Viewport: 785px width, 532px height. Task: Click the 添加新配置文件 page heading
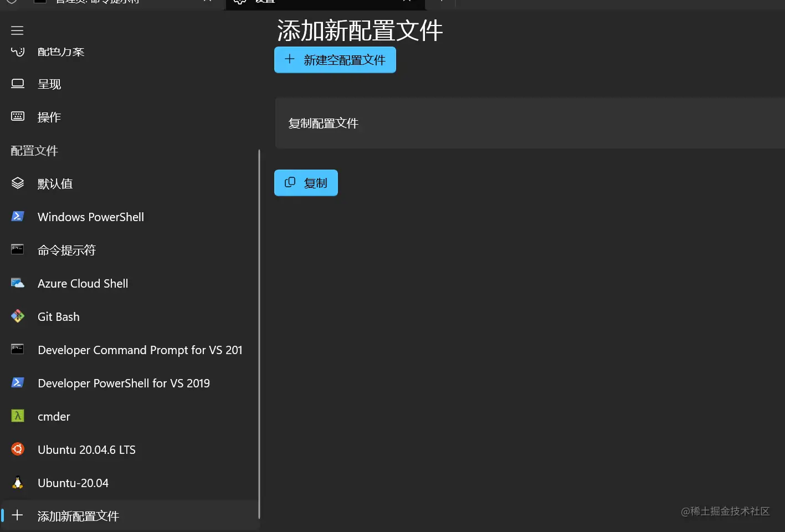360,30
